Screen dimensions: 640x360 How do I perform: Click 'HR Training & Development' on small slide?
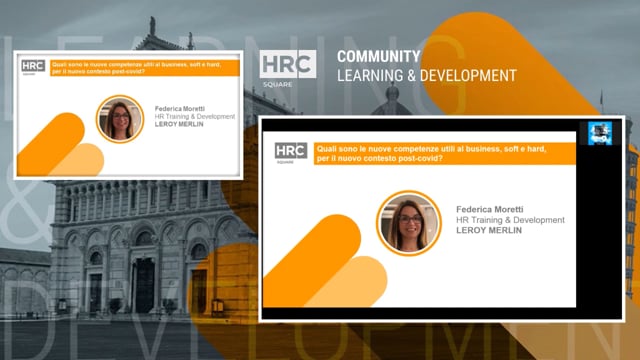point(195,116)
